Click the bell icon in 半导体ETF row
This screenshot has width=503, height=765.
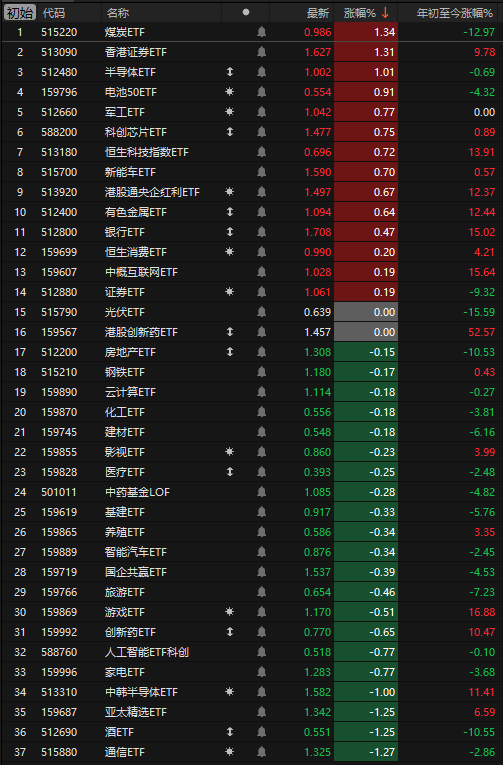pyautogui.click(x=262, y=72)
